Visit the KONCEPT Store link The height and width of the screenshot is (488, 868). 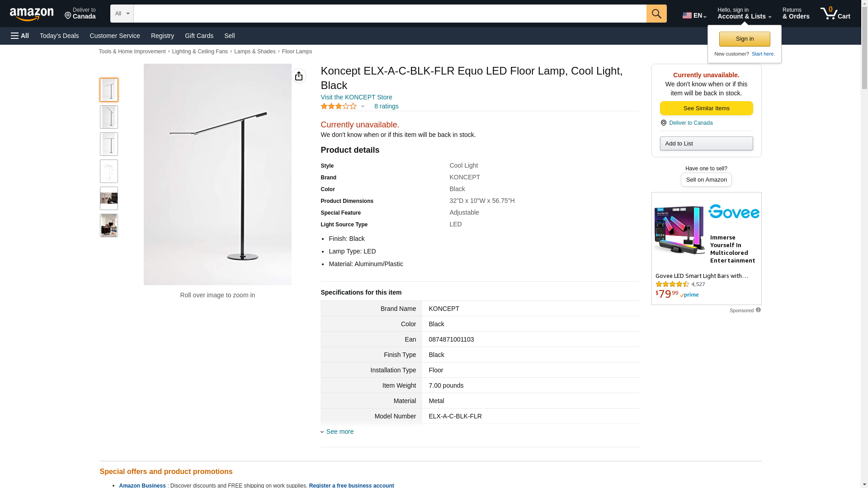click(x=356, y=97)
